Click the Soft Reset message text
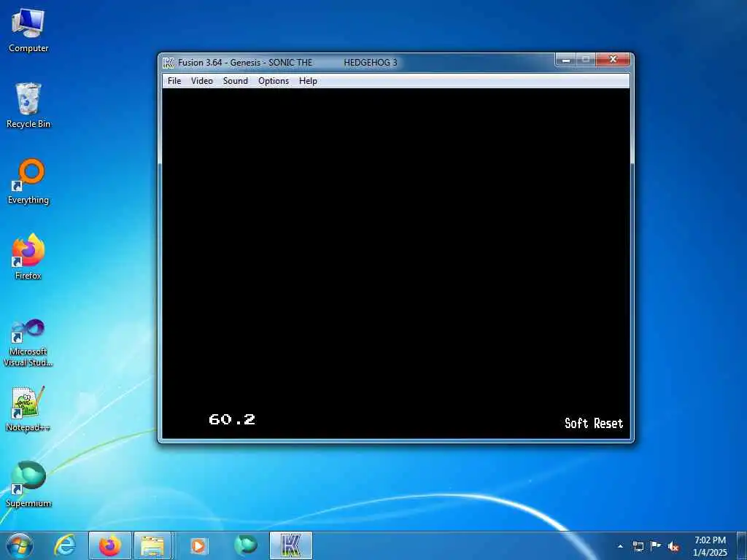The image size is (747, 560). pyautogui.click(x=594, y=424)
